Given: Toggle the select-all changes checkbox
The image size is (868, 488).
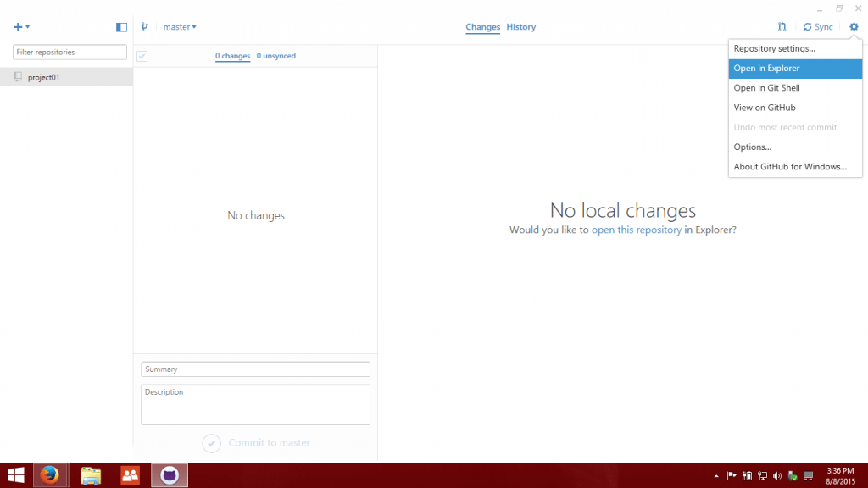Looking at the screenshot, I should (142, 56).
